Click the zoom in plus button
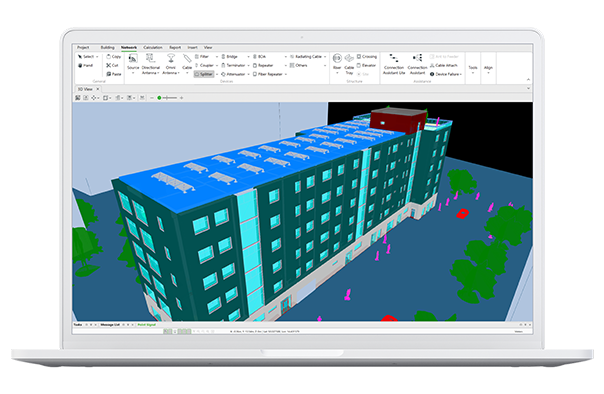This screenshot has height=394, width=604. pyautogui.click(x=181, y=98)
